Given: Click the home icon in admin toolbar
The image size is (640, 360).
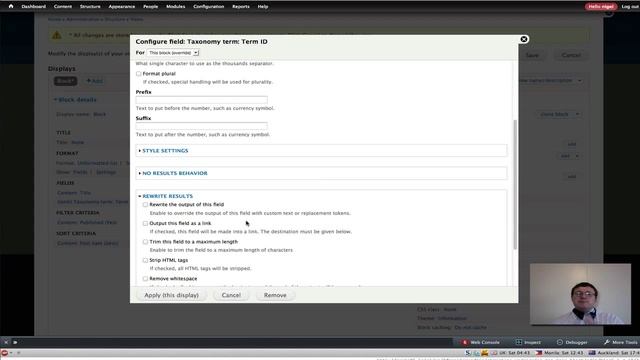Looking at the screenshot, I should coord(11,6).
